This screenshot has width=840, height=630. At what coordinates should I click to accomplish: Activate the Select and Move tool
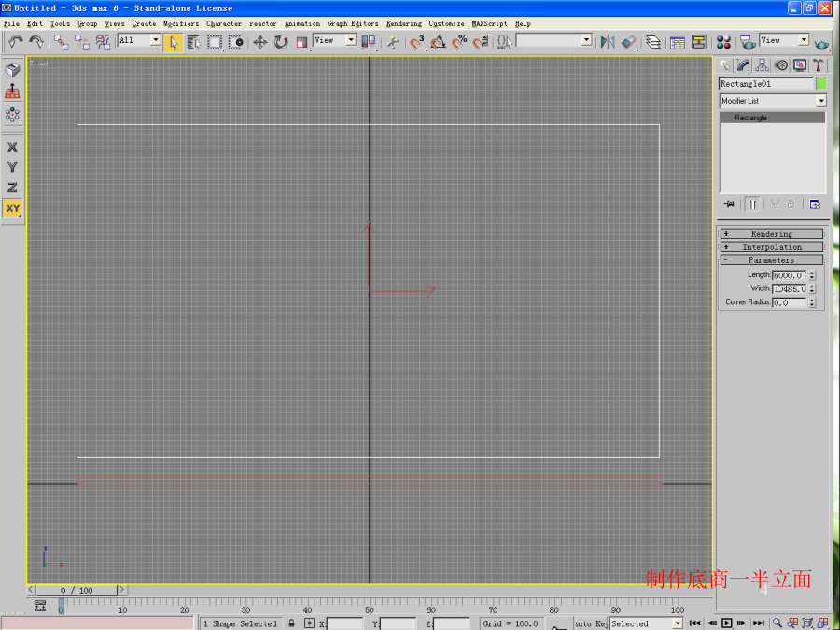point(260,42)
